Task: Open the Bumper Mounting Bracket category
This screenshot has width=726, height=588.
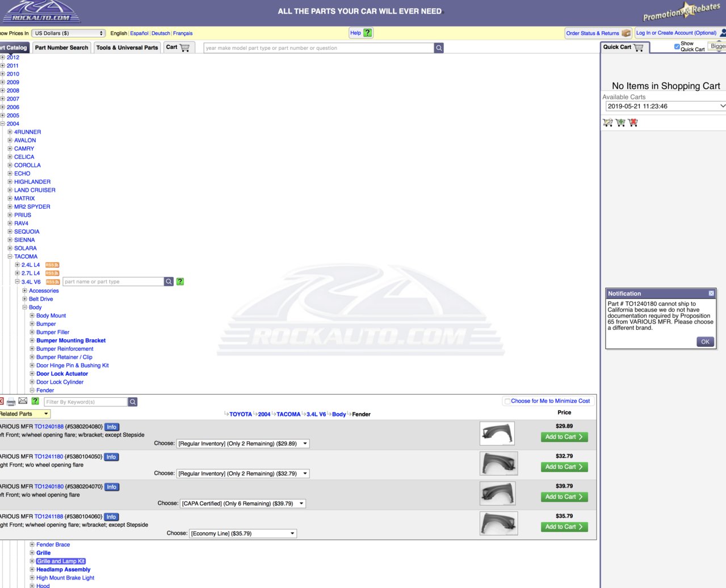Action: click(x=71, y=341)
